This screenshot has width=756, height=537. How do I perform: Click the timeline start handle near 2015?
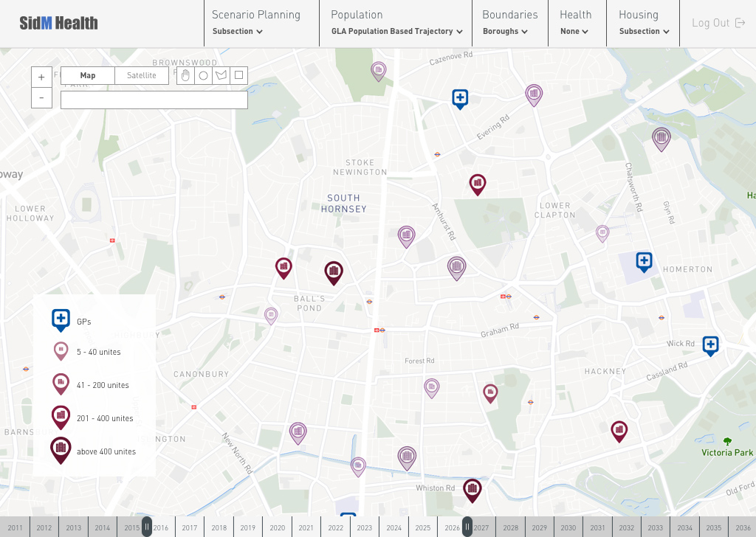pos(147,527)
